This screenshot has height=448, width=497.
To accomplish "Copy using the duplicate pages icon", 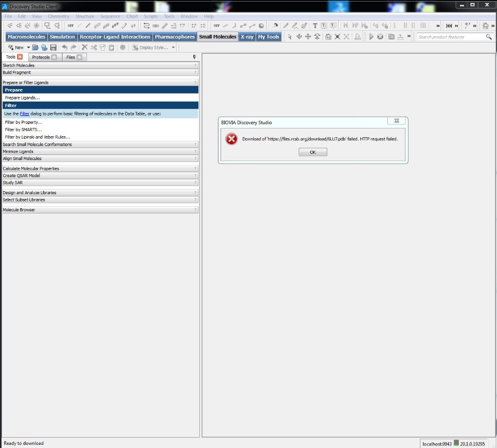I will 103,48.
